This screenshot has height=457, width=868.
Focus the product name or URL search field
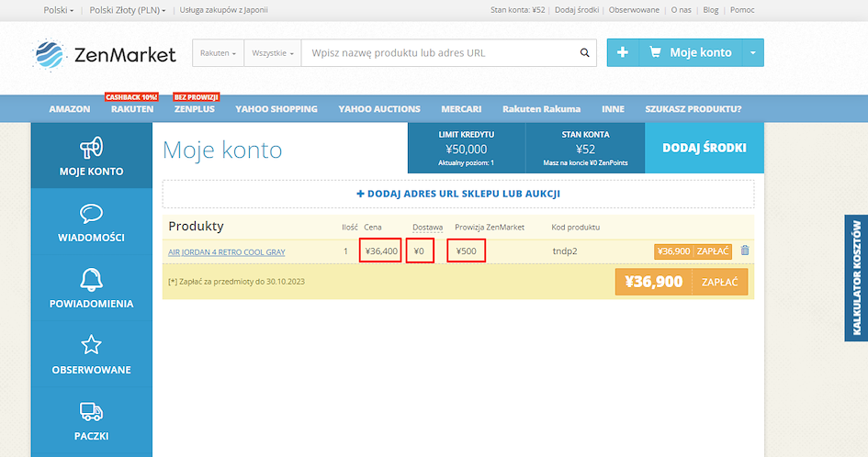coord(440,53)
